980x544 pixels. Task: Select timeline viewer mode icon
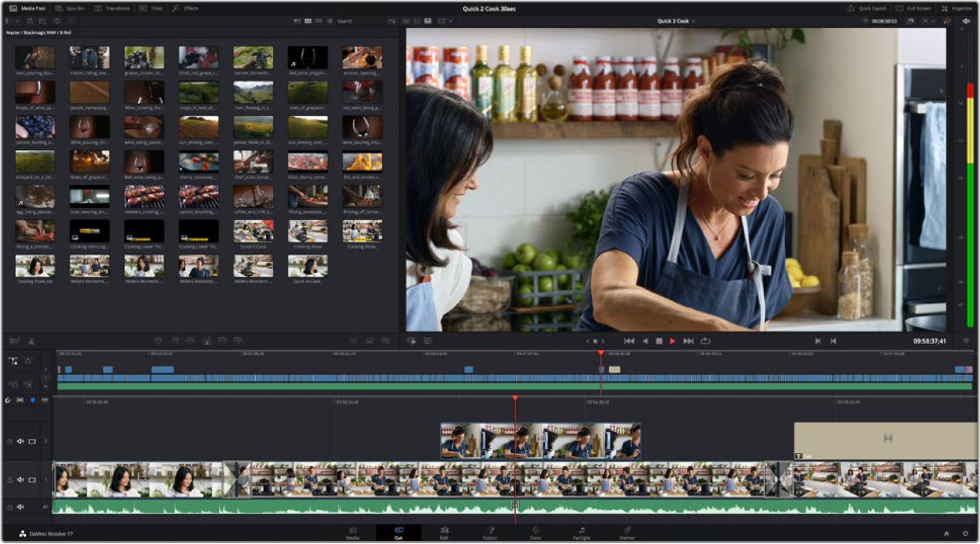(x=428, y=21)
